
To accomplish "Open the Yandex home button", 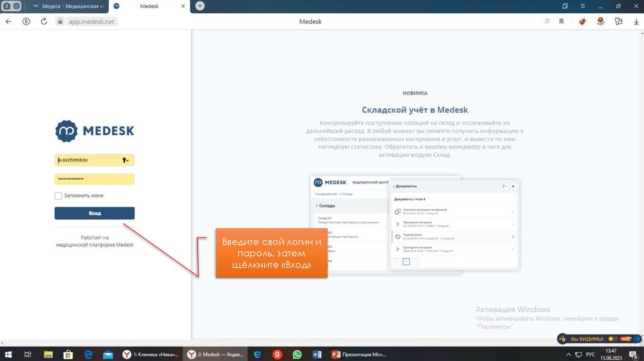I will point(26,21).
